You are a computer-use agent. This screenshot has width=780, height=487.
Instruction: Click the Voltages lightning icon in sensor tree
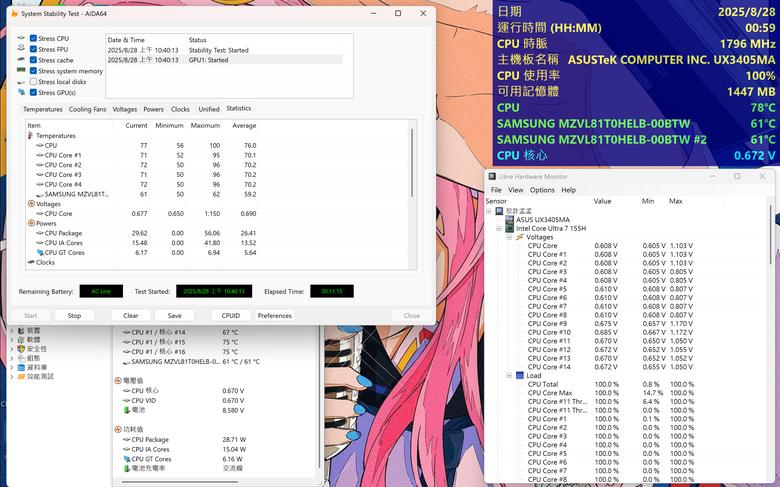click(x=520, y=237)
